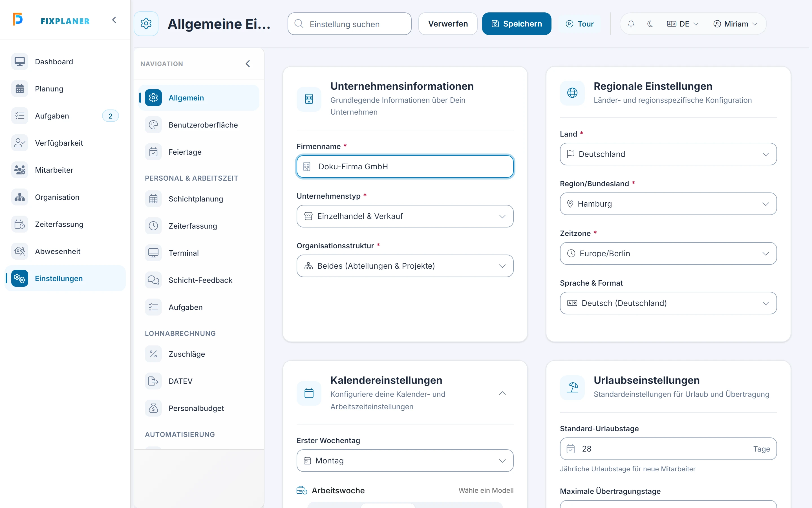Viewport: 812px width, 508px height.
Task: Select Allgemein in settings navigation
Action: click(x=199, y=98)
